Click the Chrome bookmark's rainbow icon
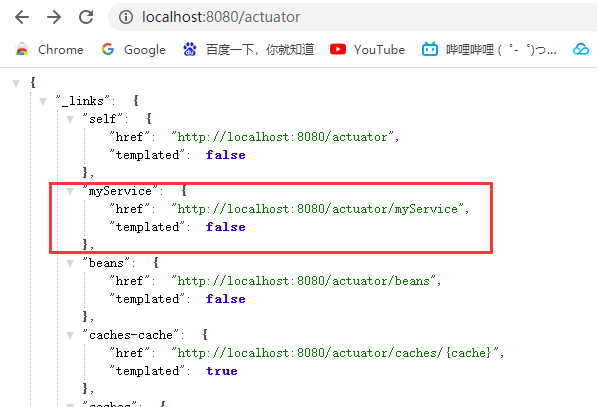Viewport: 597px width, 407px height. 22,49
